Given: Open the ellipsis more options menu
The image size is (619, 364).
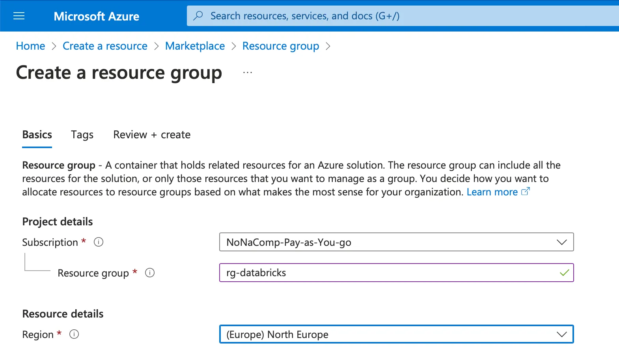Looking at the screenshot, I should (x=248, y=72).
